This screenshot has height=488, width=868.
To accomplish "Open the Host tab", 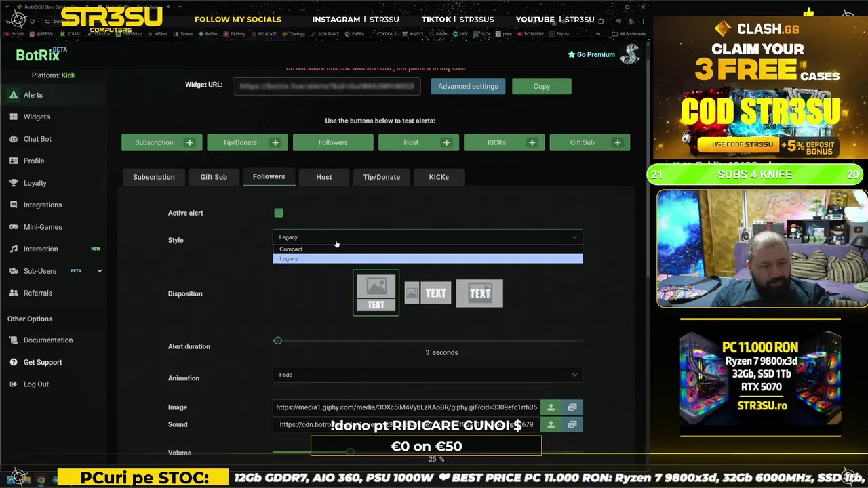I will [x=324, y=177].
